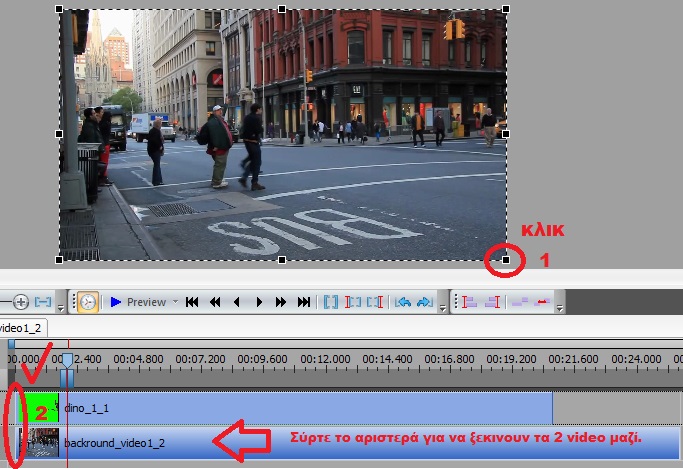Click the zoom in plus button

[20, 302]
